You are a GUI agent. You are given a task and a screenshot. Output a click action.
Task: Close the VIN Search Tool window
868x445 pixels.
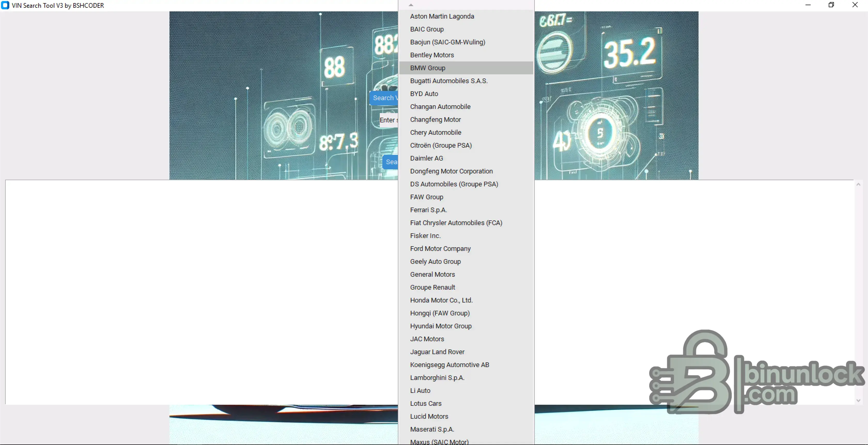pyautogui.click(x=855, y=5)
